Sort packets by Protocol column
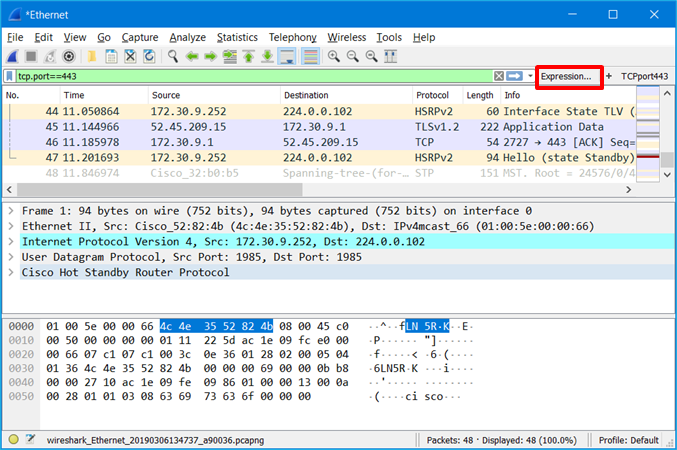The image size is (677, 450). click(437, 95)
